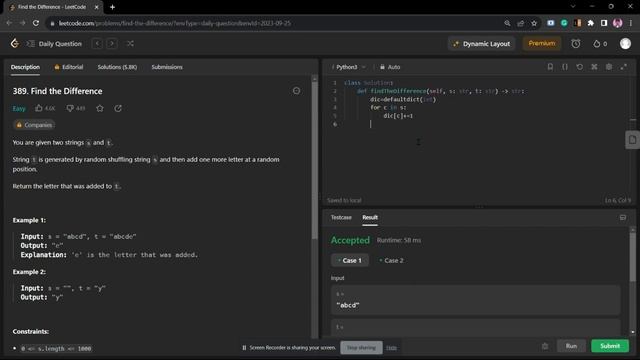This screenshot has width=640, height=360.
Task: Go to next question arrow
Action: click(x=111, y=43)
